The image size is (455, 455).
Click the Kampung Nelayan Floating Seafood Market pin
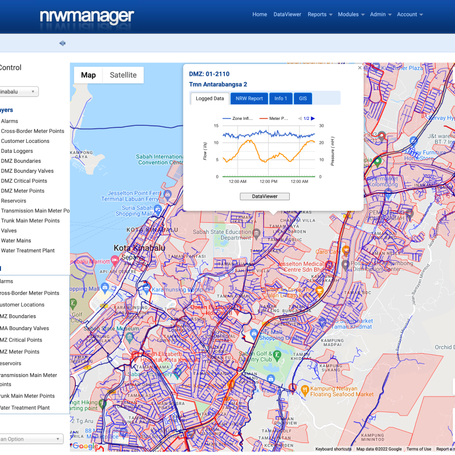pos(304,390)
